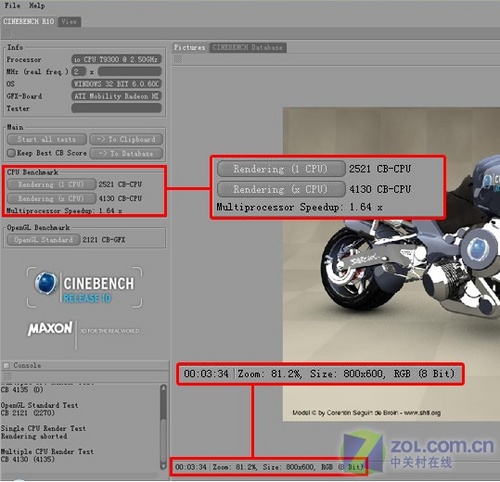The image size is (500, 482).
Task: Click the Tester input field
Action: click(x=117, y=108)
